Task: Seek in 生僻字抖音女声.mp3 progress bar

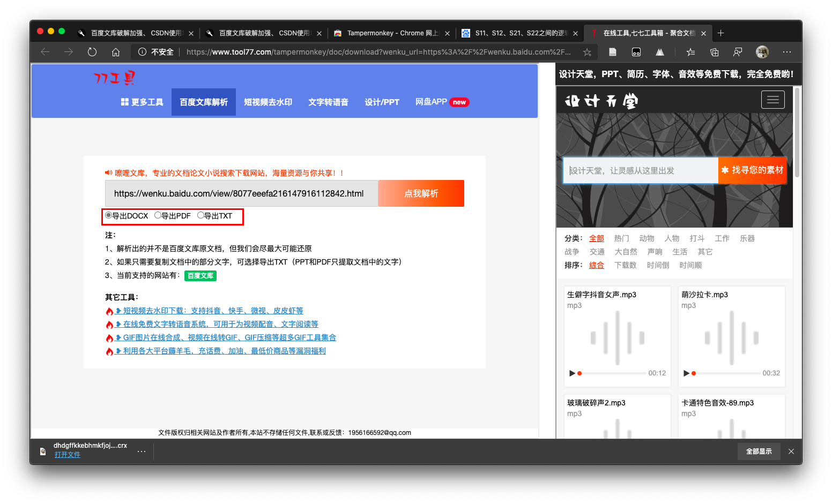Action: tap(612, 373)
